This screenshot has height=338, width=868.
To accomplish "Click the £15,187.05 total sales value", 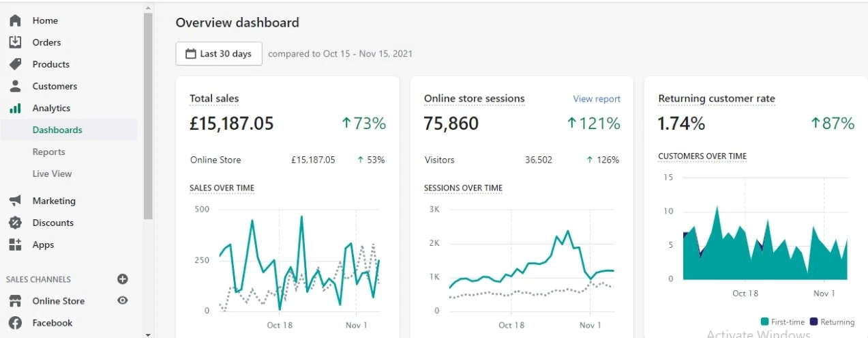I will pyautogui.click(x=232, y=124).
